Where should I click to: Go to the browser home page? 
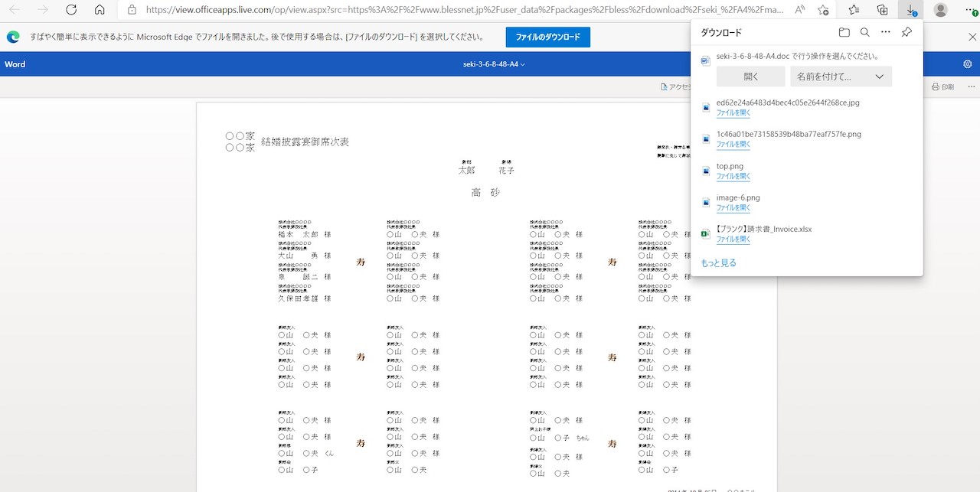click(x=101, y=10)
